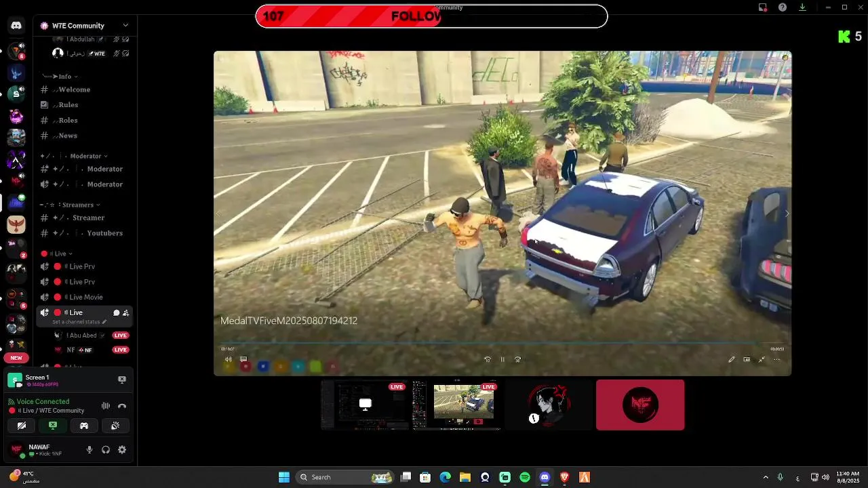Viewport: 868px width, 488px height.
Task: Open the Youtubers text channel
Action: click(85, 233)
